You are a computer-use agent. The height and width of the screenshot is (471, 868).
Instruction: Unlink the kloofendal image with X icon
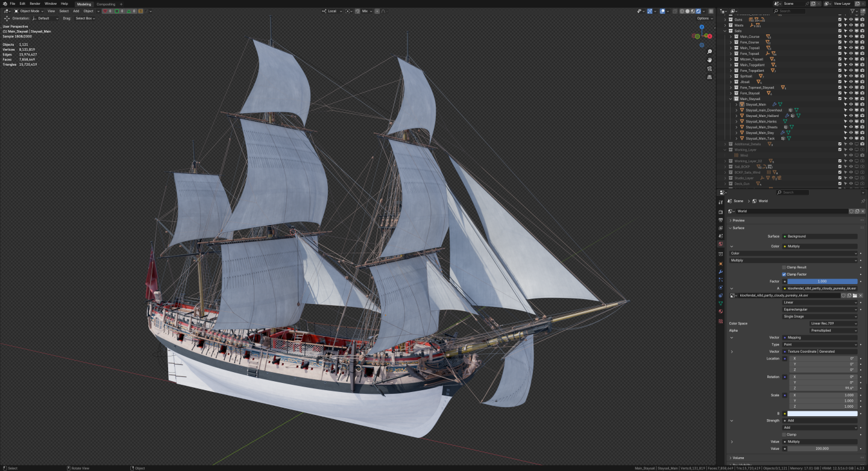[x=860, y=296]
